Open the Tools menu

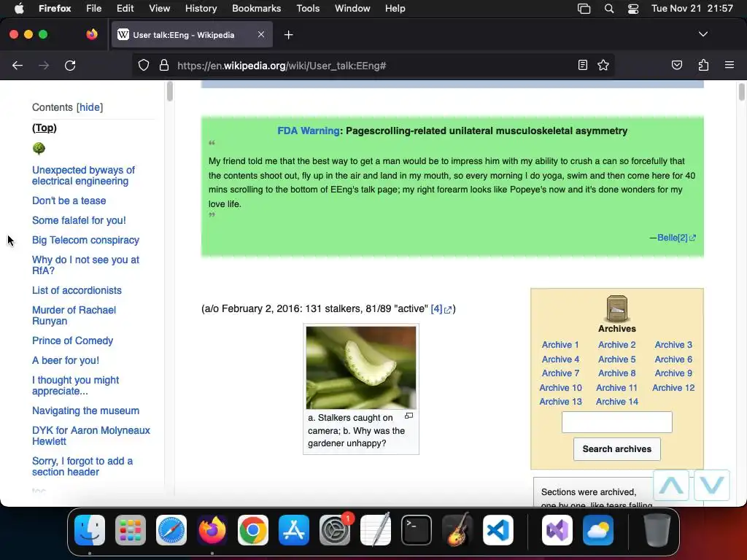pos(308,9)
